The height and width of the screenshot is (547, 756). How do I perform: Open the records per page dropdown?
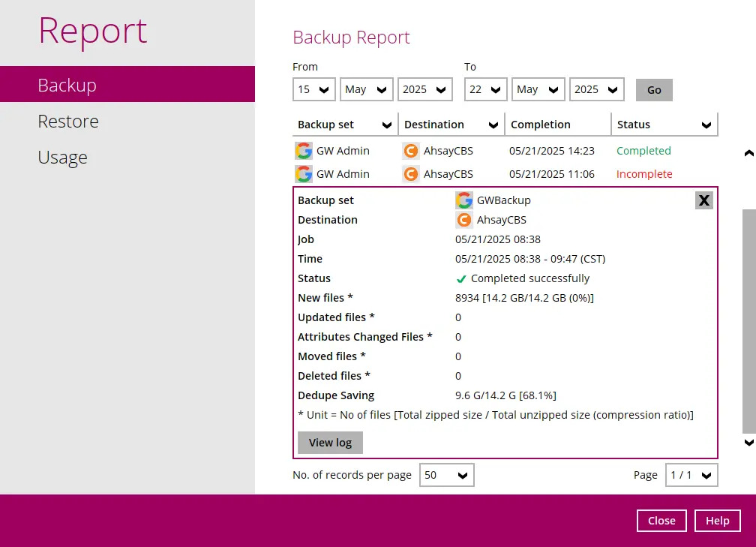point(446,475)
